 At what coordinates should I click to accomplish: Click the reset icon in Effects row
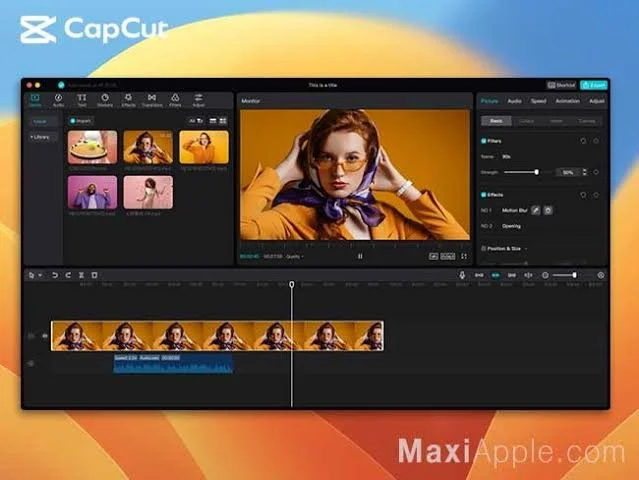[583, 195]
